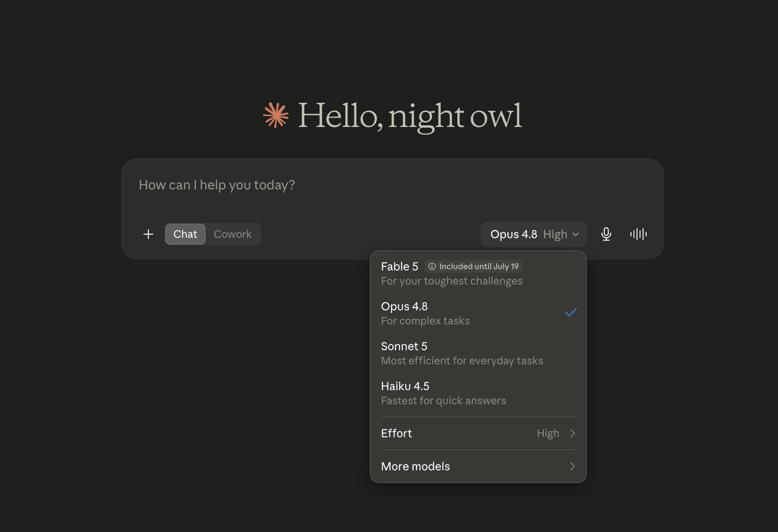Choose the Haiku 4.5 model
This screenshot has width=778, height=532.
478,393
